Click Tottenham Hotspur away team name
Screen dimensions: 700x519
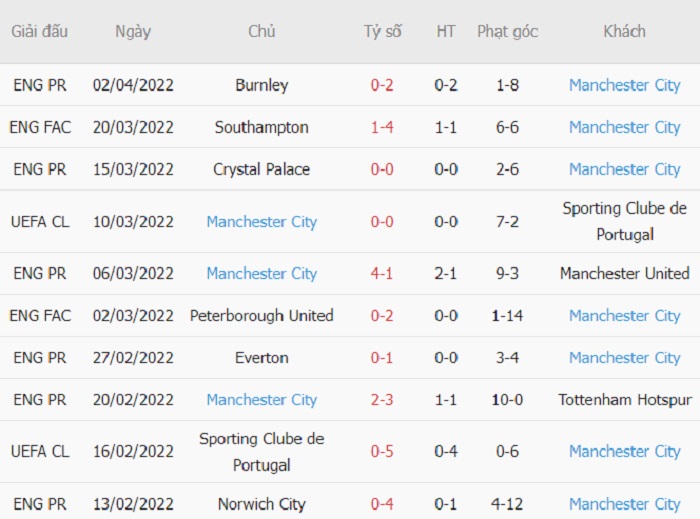pos(625,399)
